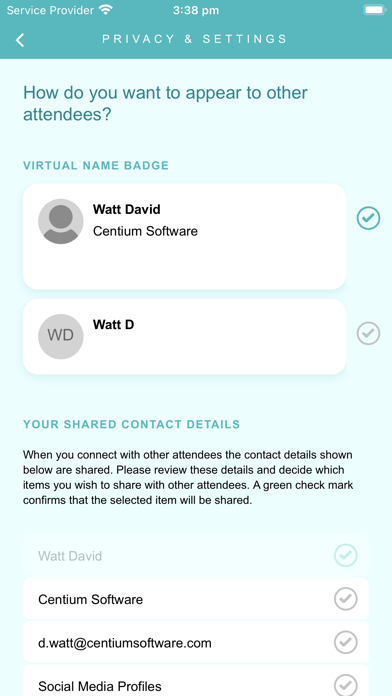Screen dimensions: 392x696
Task: Tap the WD initials avatar circle
Action: tap(61, 336)
